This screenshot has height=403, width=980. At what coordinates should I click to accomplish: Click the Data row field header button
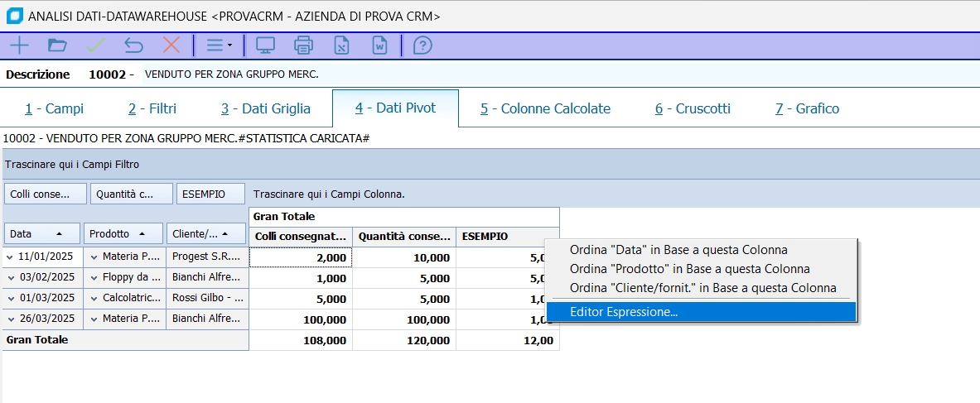(41, 234)
